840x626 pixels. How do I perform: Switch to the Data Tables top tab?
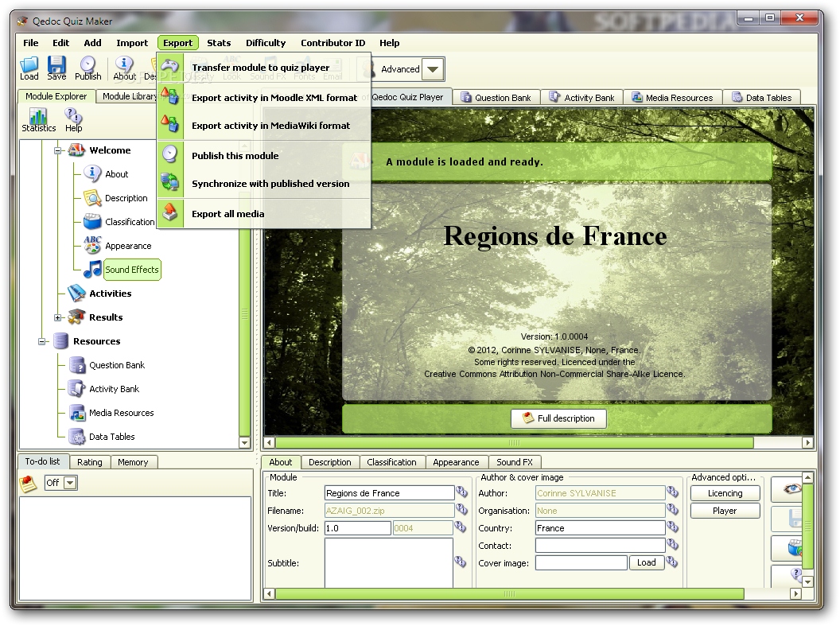(762, 98)
